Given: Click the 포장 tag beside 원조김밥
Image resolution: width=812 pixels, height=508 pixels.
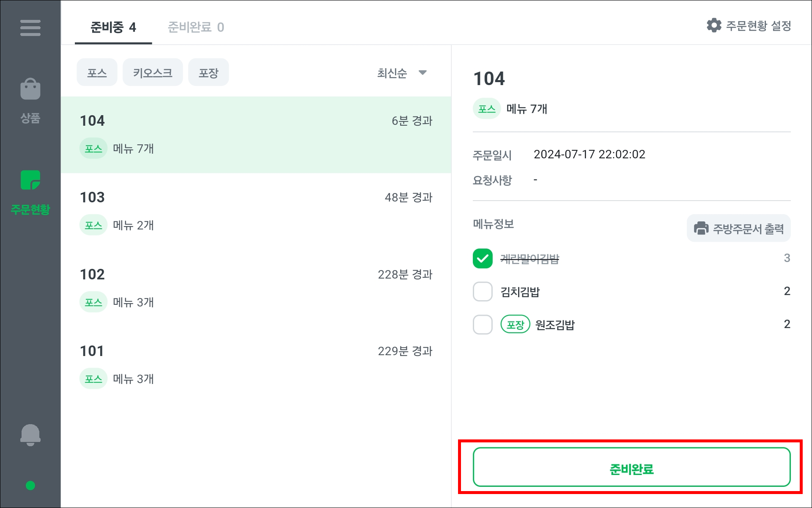Looking at the screenshot, I should pos(515,325).
